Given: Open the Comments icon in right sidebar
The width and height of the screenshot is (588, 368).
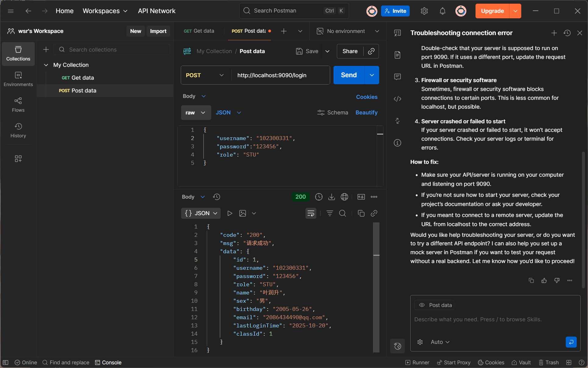Looking at the screenshot, I should click(x=397, y=77).
